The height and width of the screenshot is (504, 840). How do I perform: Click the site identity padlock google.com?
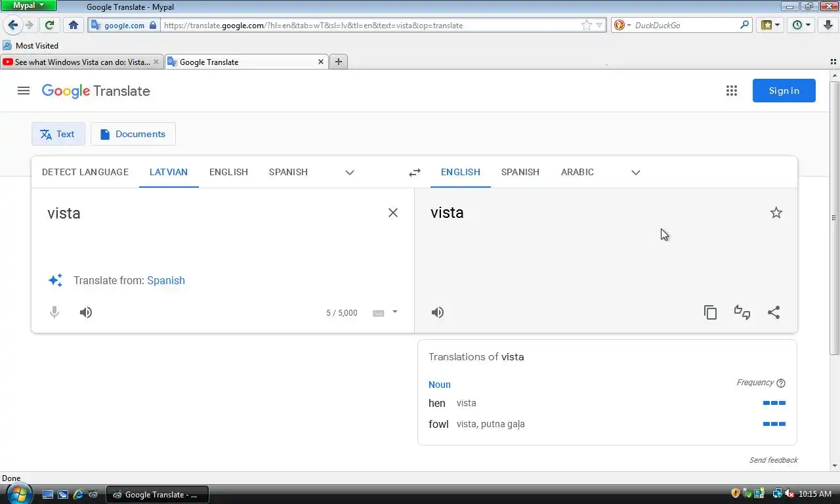tap(124, 25)
